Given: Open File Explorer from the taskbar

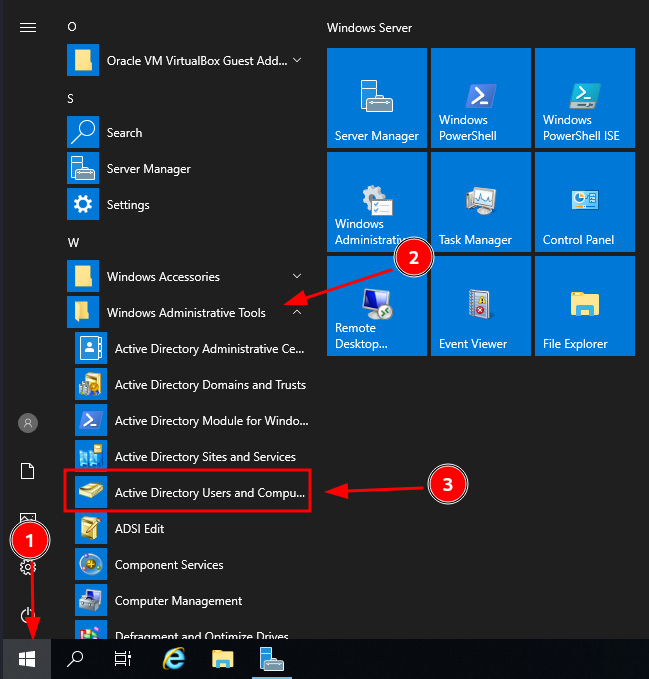Looking at the screenshot, I should pos(223,659).
